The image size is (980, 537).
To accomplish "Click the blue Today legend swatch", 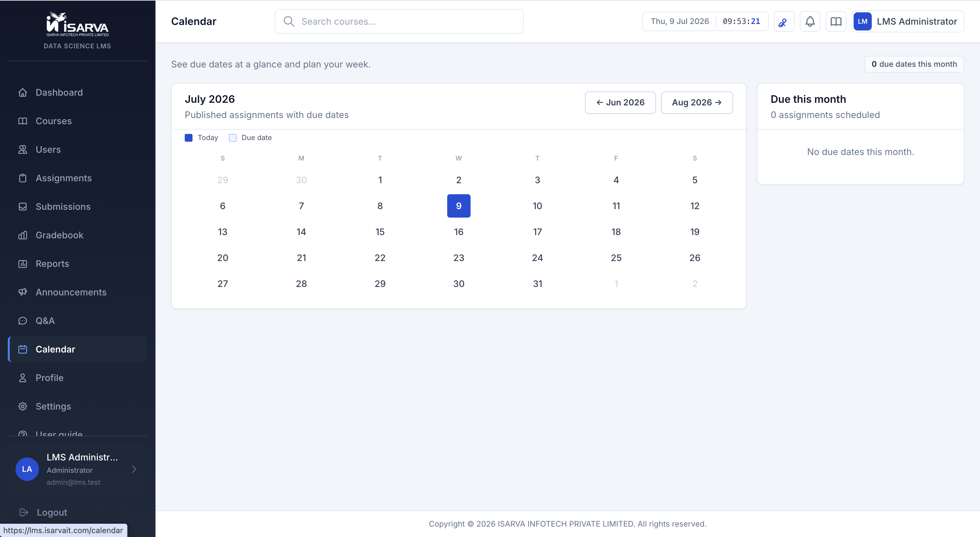I will coord(188,138).
